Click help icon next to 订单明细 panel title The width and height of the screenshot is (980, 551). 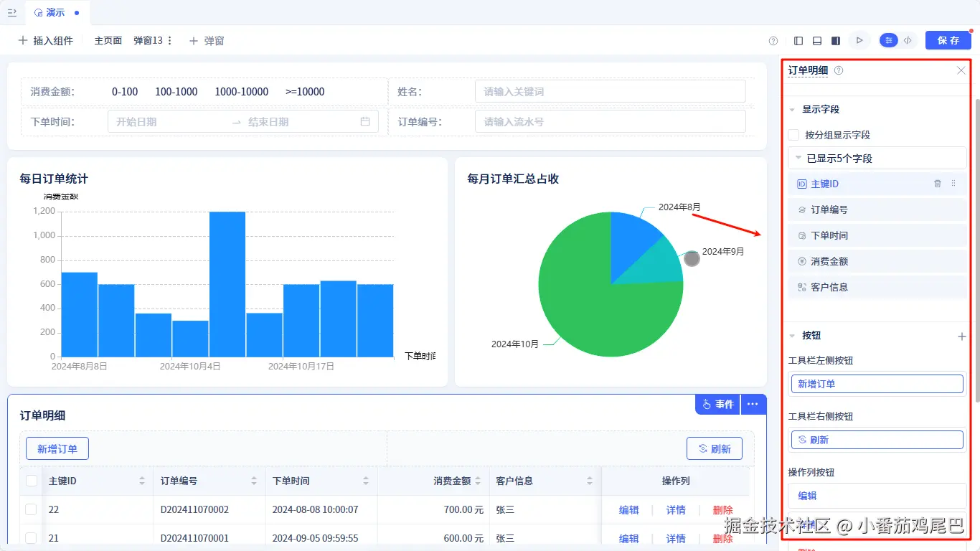839,70
